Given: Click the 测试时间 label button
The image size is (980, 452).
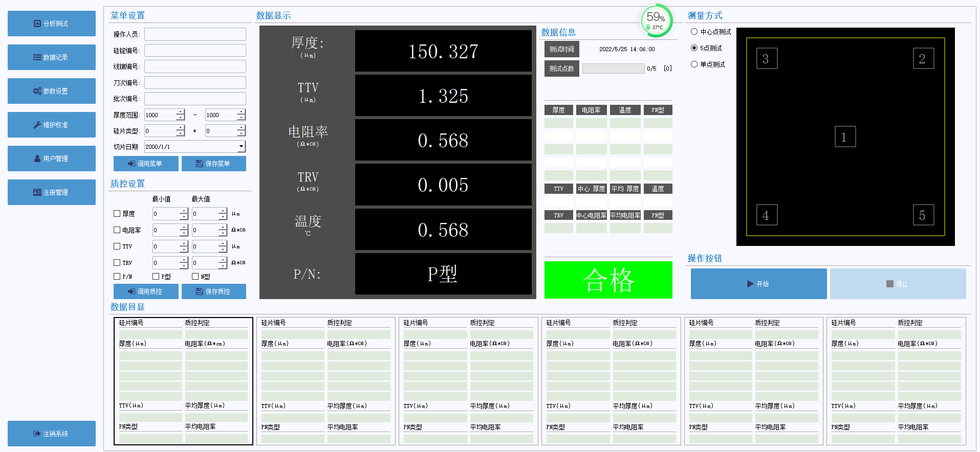Looking at the screenshot, I should coord(561,49).
